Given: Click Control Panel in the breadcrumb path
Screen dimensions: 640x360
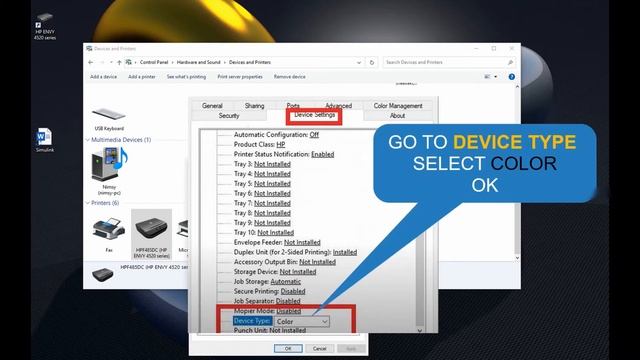Looking at the screenshot, I should (154, 62).
